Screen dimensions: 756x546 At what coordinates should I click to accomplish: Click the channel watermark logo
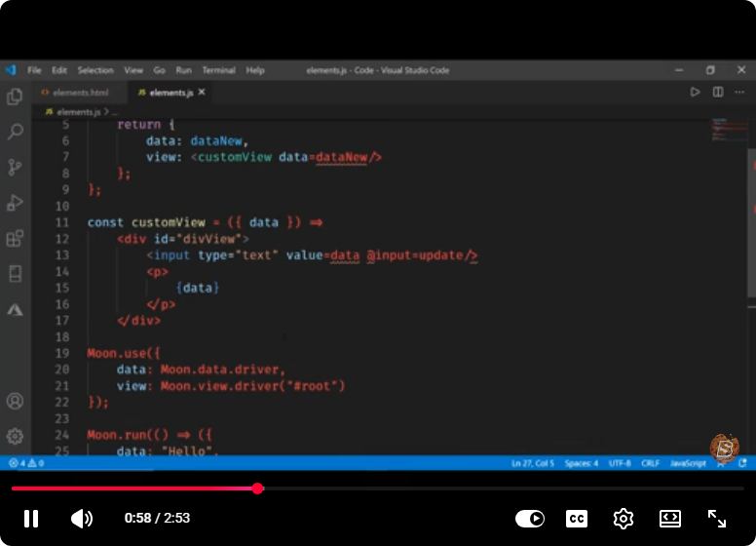(724, 448)
